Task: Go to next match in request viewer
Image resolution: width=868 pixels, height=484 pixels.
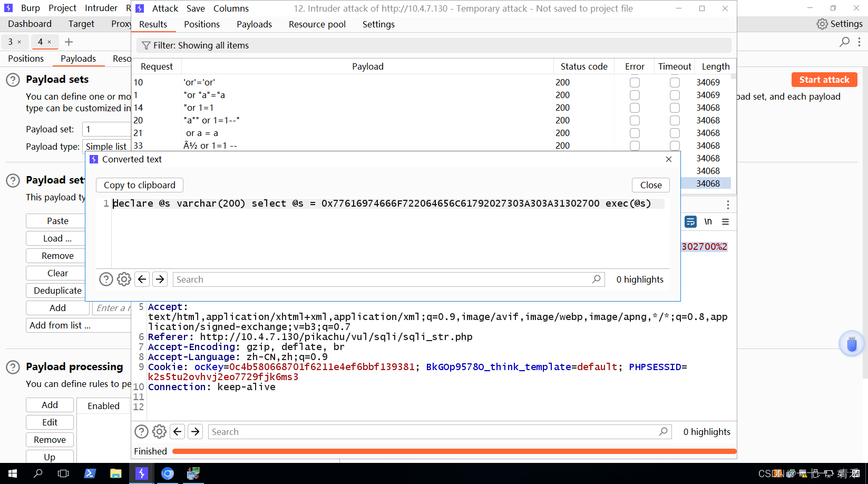Action: click(196, 431)
